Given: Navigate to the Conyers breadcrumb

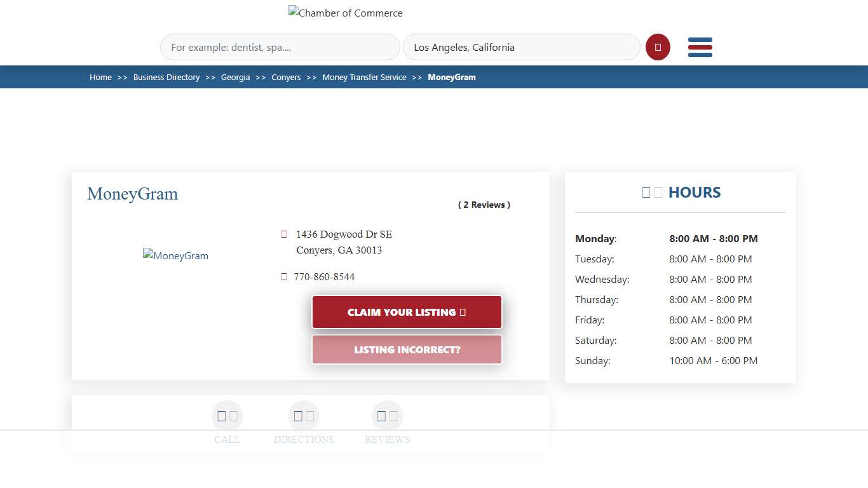Looking at the screenshot, I should (x=286, y=77).
